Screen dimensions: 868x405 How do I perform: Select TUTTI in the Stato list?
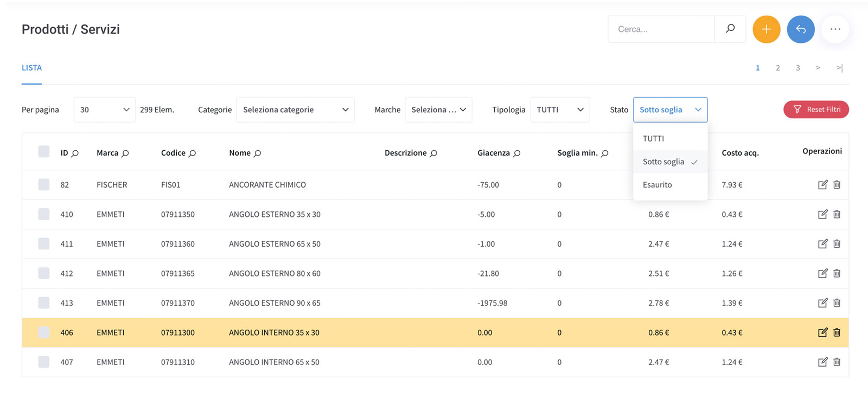click(670, 138)
